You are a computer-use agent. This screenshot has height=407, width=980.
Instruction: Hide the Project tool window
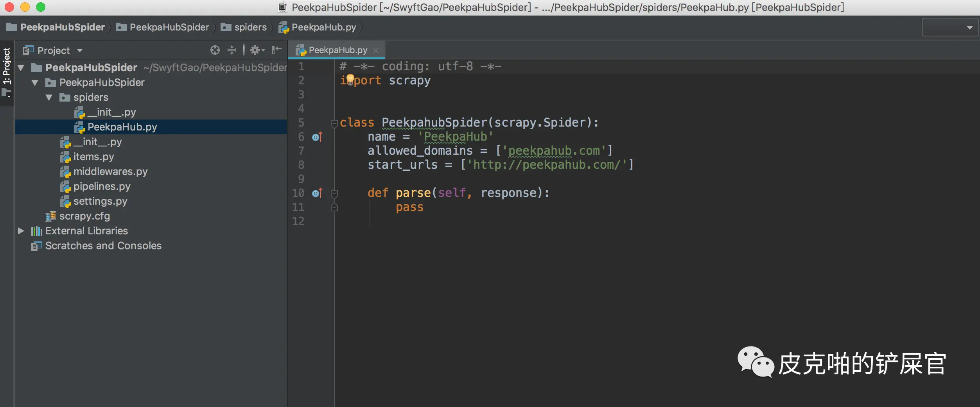[277, 50]
